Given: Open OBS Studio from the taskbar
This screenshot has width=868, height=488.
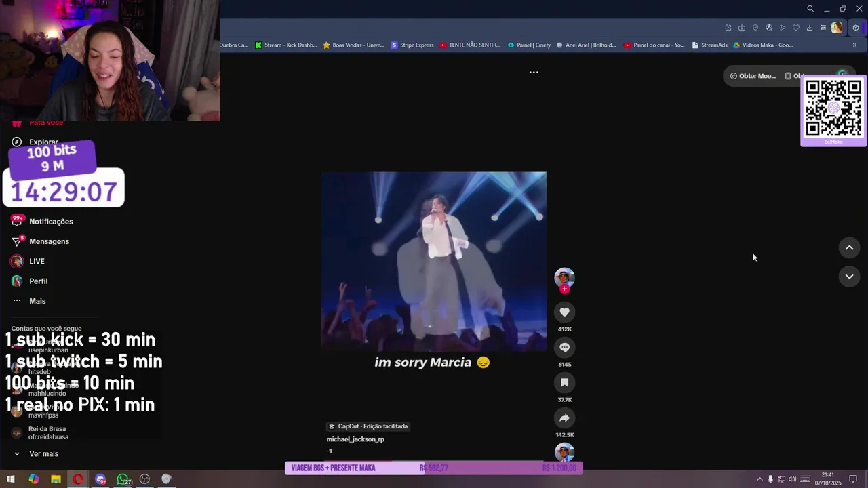Looking at the screenshot, I should [x=144, y=479].
